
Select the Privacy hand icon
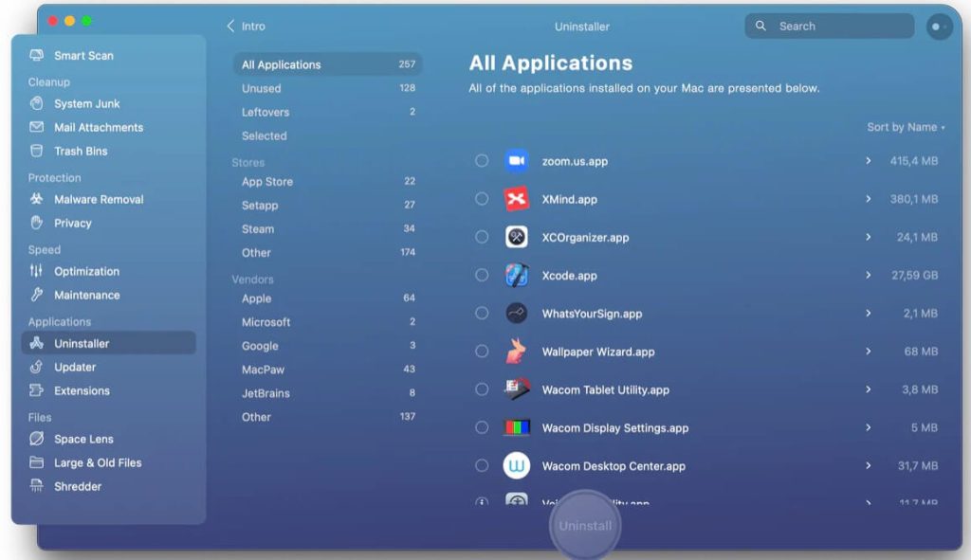click(37, 224)
